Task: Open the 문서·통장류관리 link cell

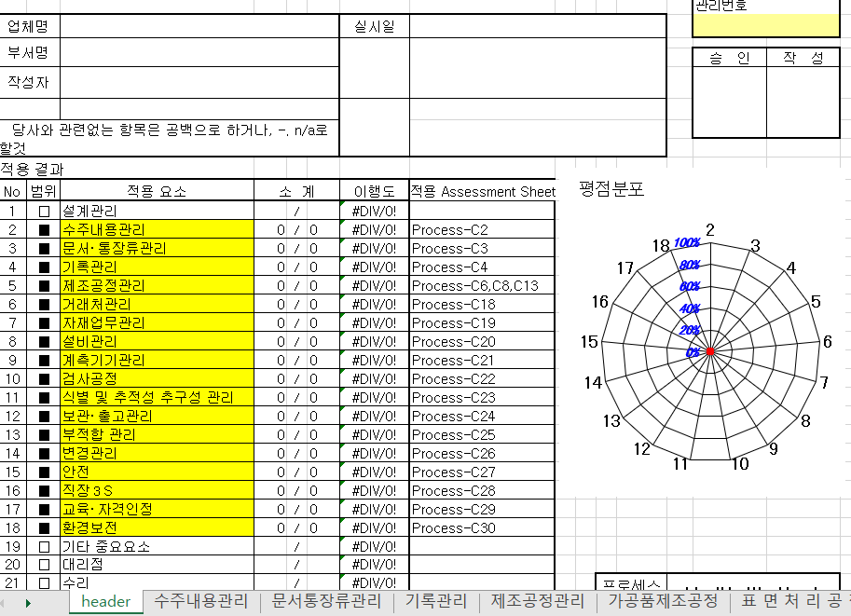Action: coord(157,248)
